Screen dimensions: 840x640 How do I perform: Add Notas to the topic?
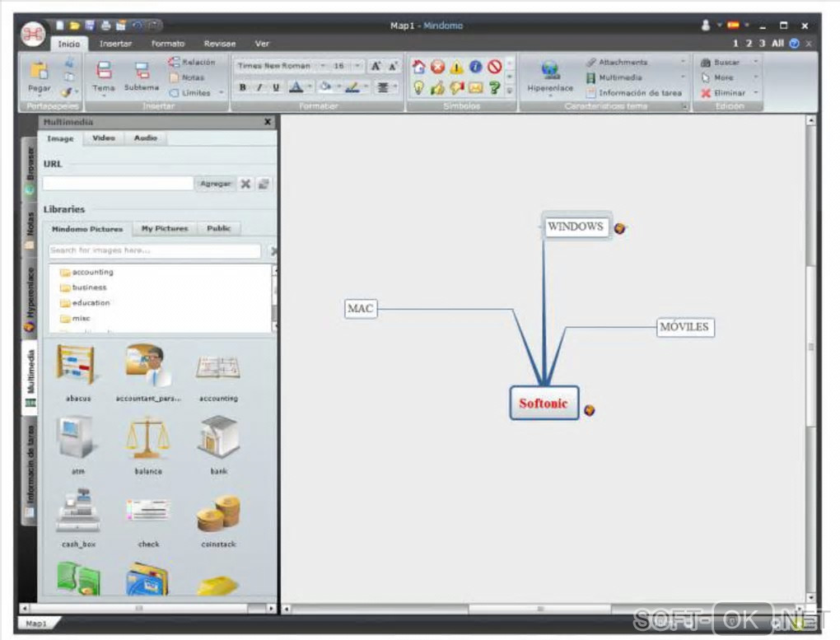pos(187,77)
